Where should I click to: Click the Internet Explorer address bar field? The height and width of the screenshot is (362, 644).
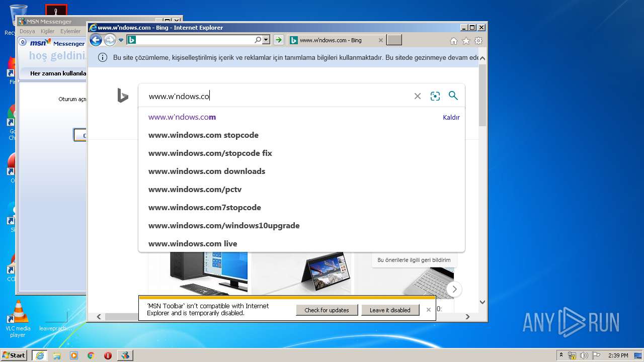tap(195, 40)
